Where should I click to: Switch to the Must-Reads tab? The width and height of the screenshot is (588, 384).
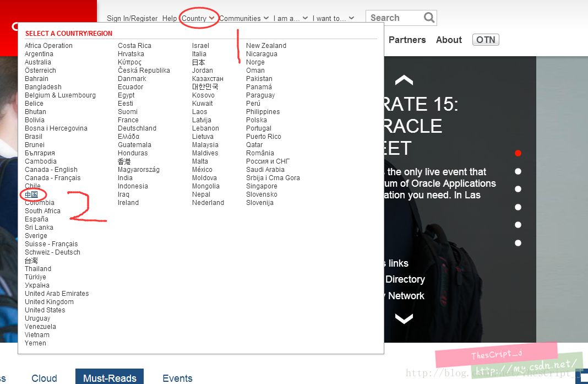coord(110,376)
